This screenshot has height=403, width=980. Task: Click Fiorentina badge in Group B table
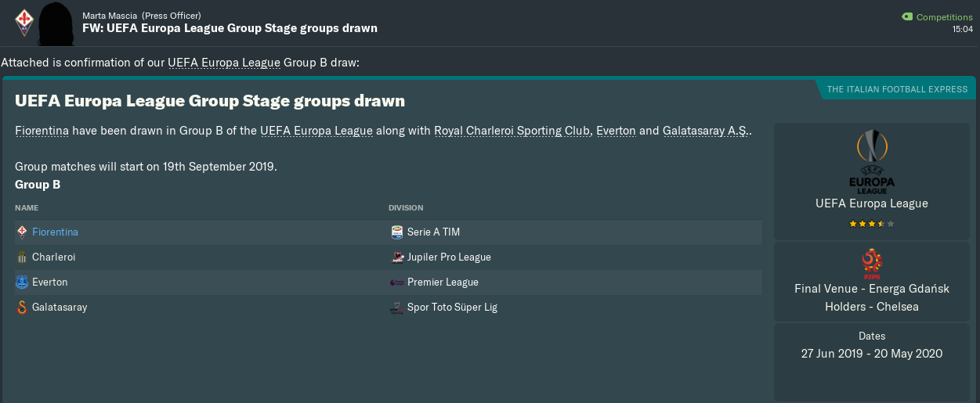click(x=22, y=232)
